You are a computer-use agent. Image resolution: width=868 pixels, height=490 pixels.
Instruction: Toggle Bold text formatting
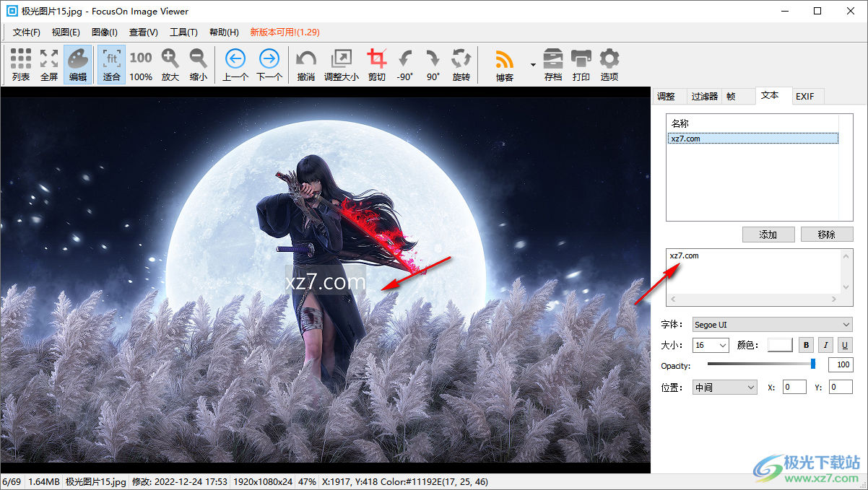pos(806,345)
